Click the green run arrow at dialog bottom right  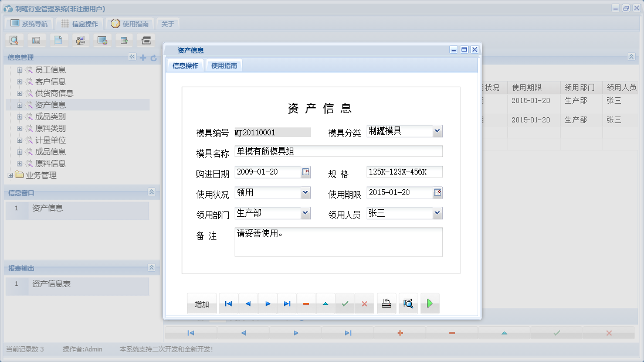coord(430,303)
